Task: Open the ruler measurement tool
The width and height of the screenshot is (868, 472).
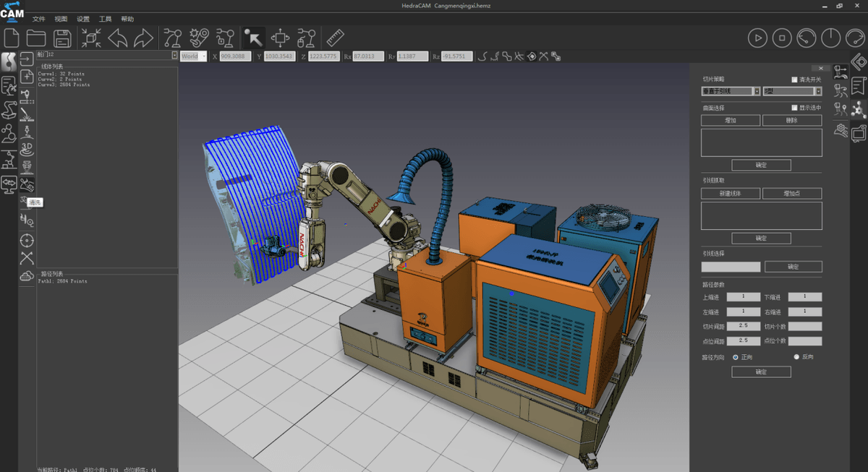Action: pyautogui.click(x=335, y=38)
